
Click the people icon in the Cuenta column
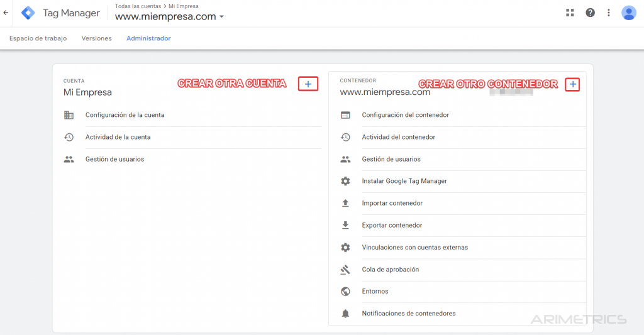point(69,159)
